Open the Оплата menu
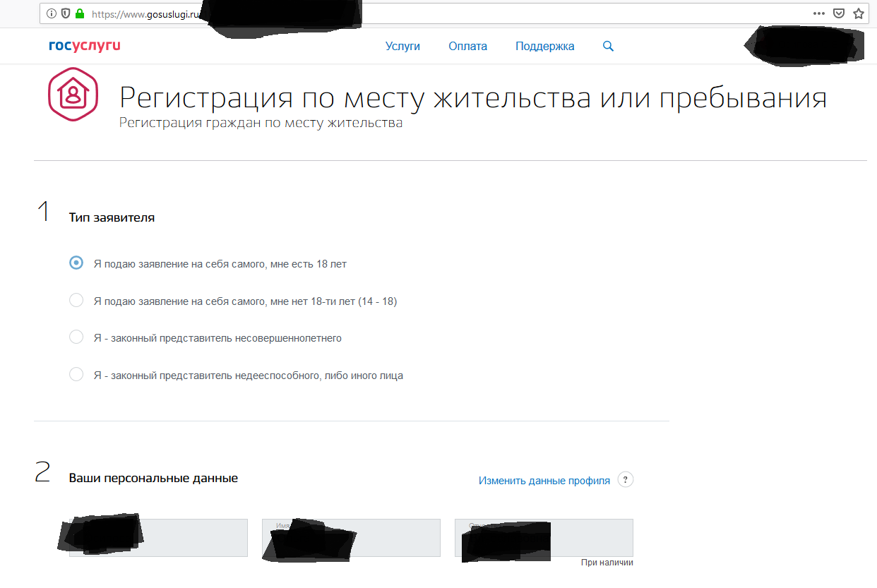This screenshot has height=588, width=877. 467,46
